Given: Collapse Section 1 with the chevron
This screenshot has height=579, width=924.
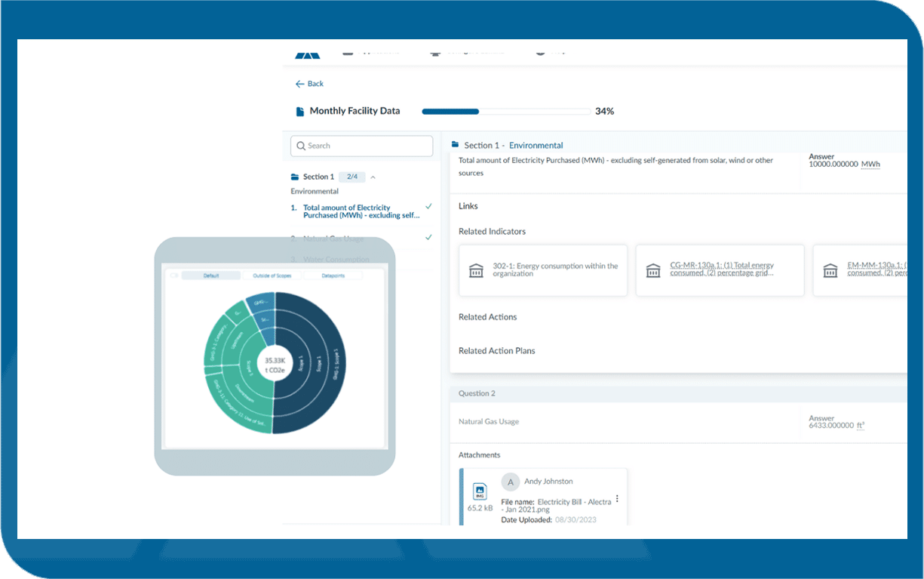Looking at the screenshot, I should pyautogui.click(x=373, y=177).
